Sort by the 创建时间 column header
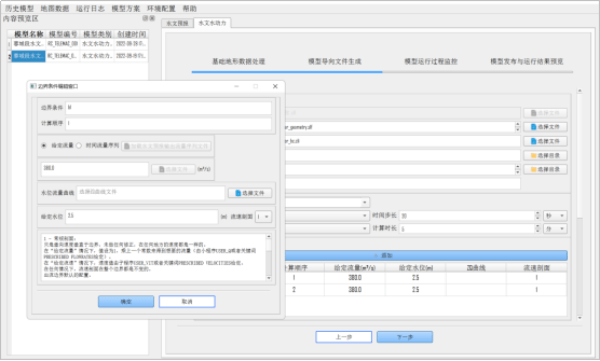Viewport: 600px width, 361px height. [131, 34]
